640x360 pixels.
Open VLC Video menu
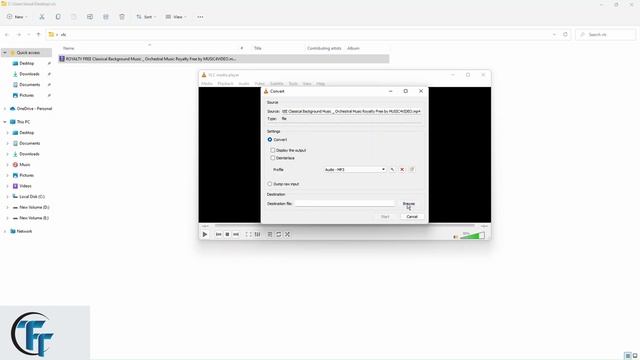pos(260,84)
